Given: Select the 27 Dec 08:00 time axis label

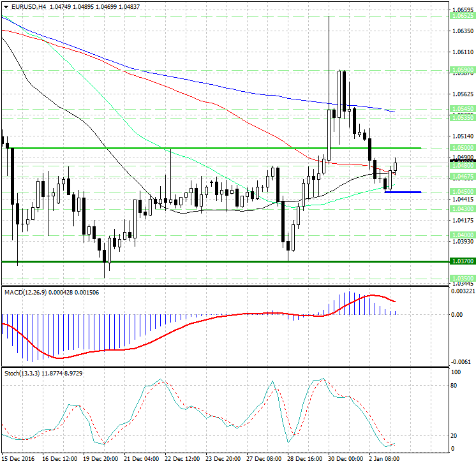Looking at the screenshot, I should point(264,459).
